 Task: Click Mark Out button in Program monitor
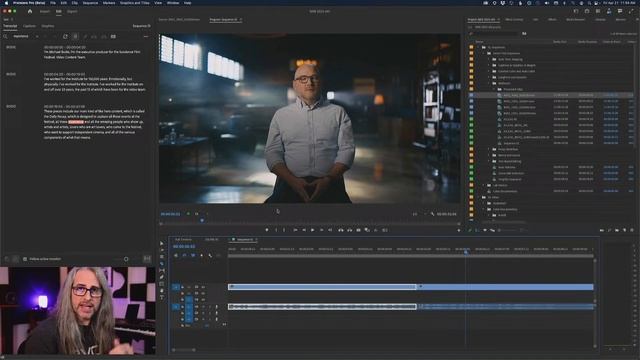pos(284,230)
